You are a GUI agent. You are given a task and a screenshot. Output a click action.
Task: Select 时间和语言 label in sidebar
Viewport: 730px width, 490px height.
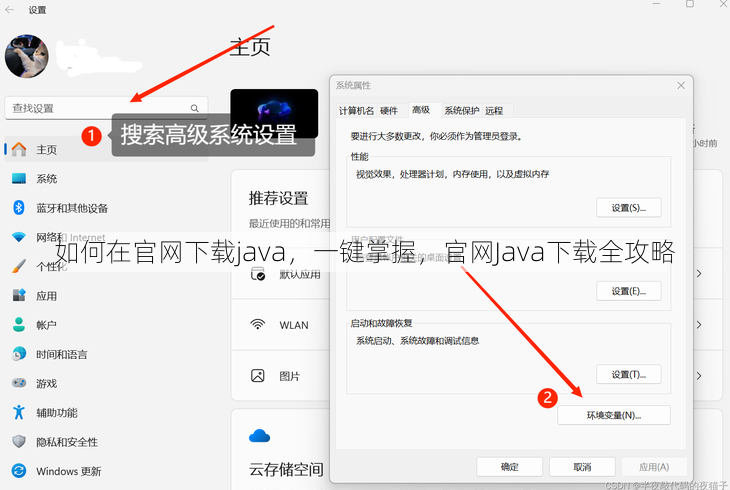coord(62,354)
